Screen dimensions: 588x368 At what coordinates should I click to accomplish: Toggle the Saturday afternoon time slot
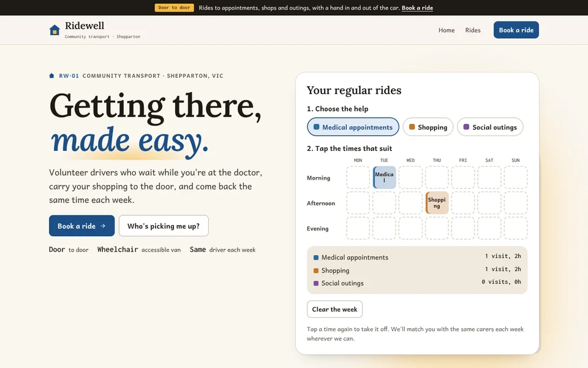(x=489, y=203)
